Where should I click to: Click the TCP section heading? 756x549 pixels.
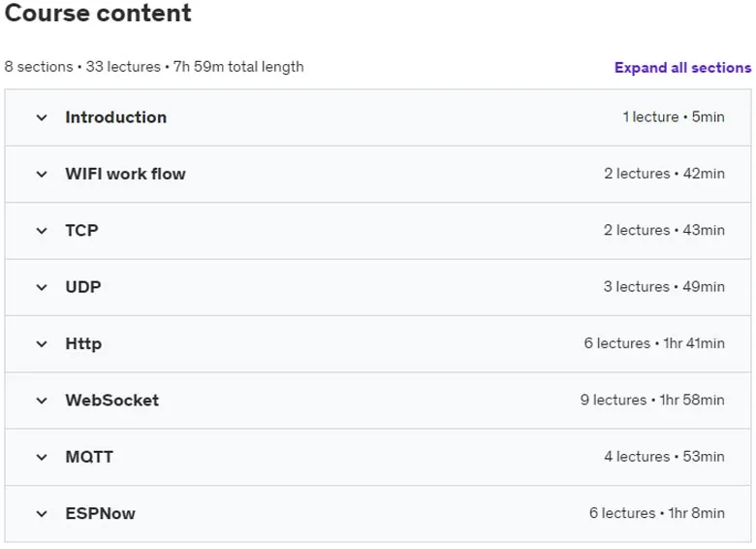tap(82, 230)
